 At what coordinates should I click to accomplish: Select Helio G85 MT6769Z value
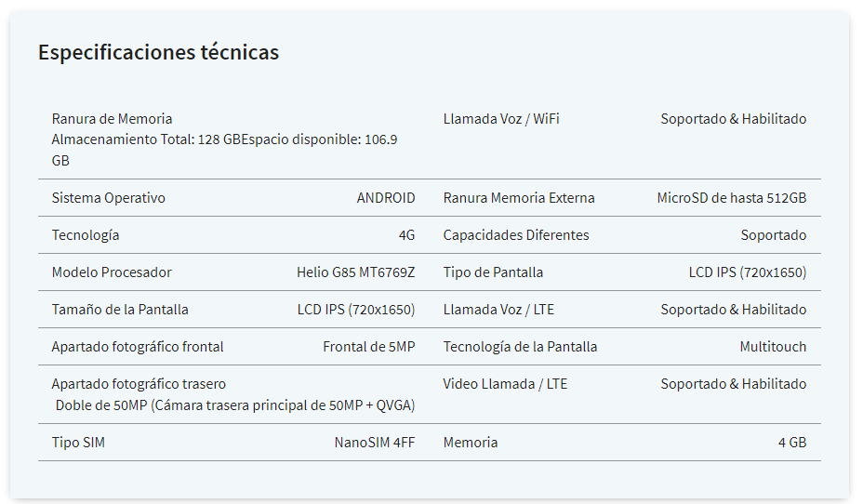click(x=355, y=272)
